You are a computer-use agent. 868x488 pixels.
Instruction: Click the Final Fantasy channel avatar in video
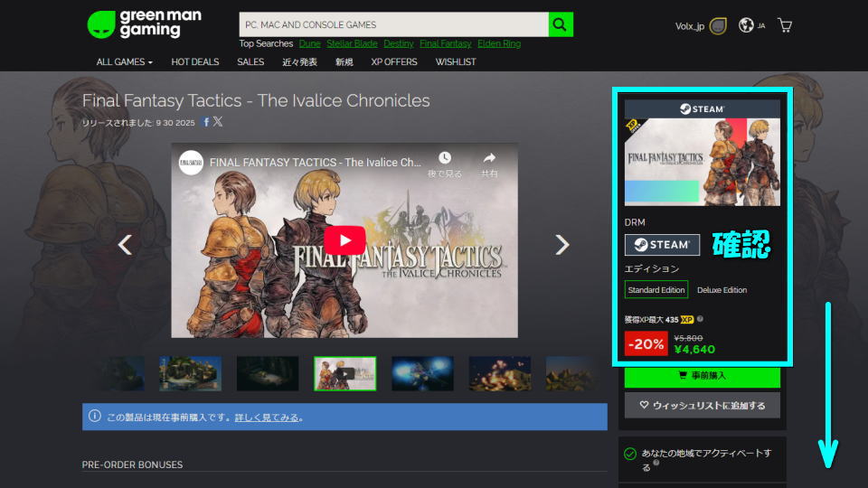(x=191, y=163)
